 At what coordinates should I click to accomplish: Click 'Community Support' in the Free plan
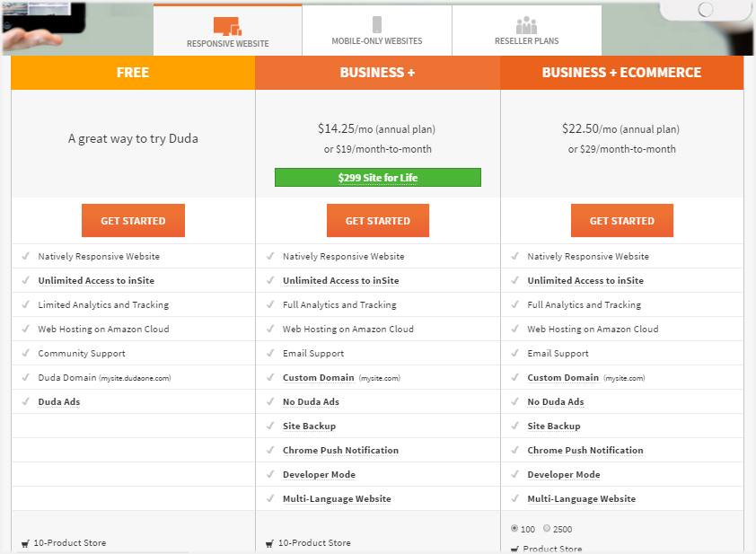point(82,354)
